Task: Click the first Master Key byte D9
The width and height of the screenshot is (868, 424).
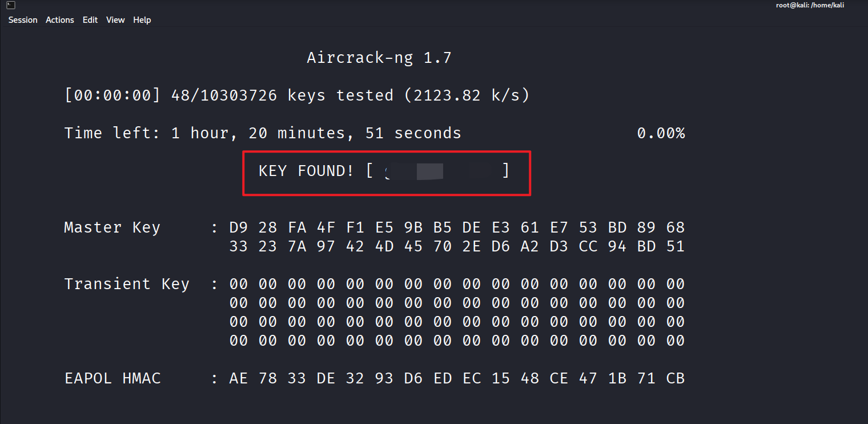Action: (239, 227)
